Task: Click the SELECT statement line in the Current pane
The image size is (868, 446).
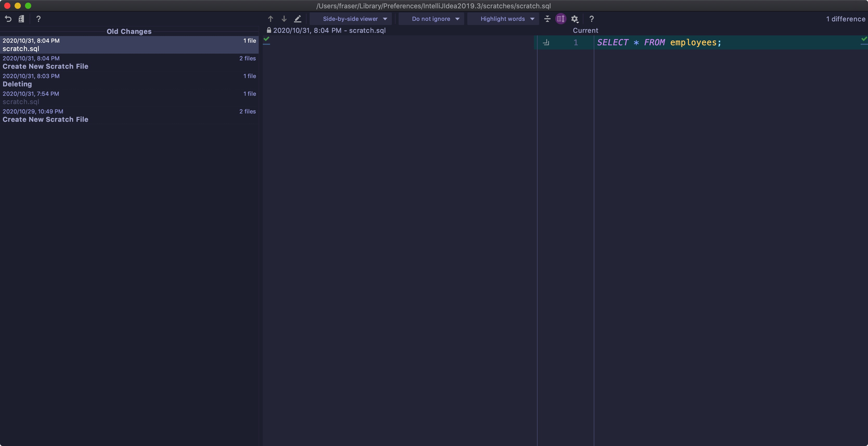Action: coord(659,42)
